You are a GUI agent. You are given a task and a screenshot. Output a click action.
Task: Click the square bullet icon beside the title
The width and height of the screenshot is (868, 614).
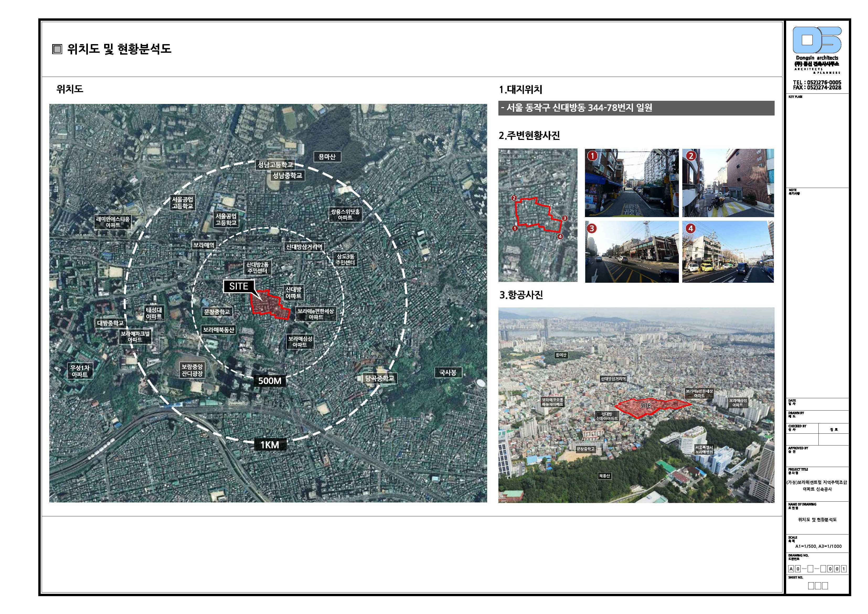(57, 49)
